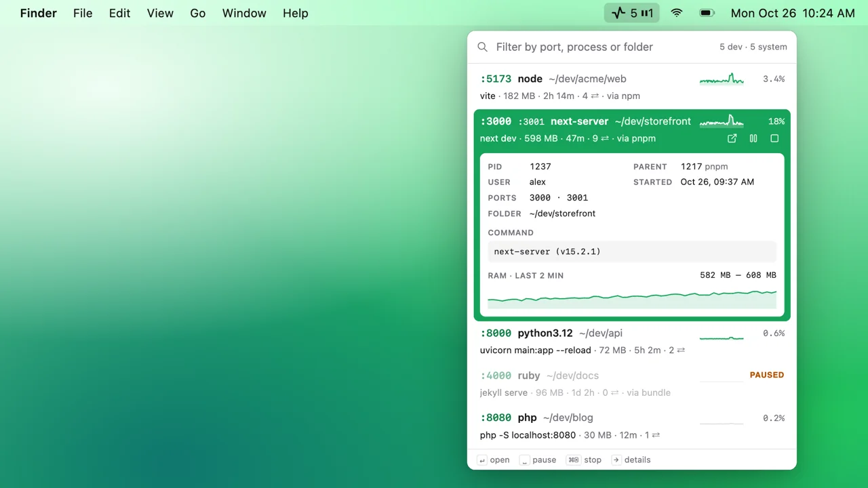
Task: Open the File menu
Action: pyautogui.click(x=83, y=13)
